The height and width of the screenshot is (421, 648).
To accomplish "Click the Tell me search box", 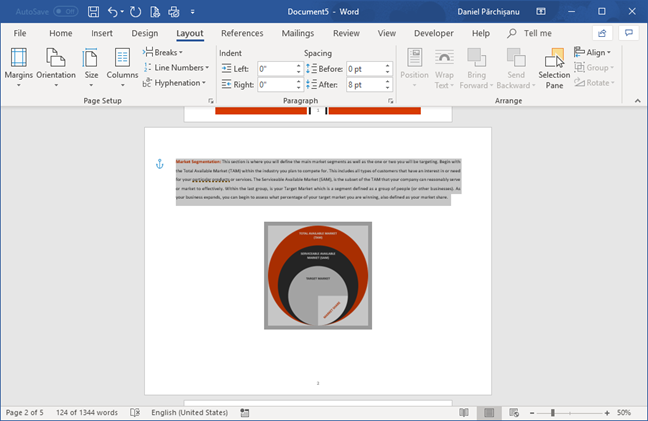I will [x=530, y=33].
